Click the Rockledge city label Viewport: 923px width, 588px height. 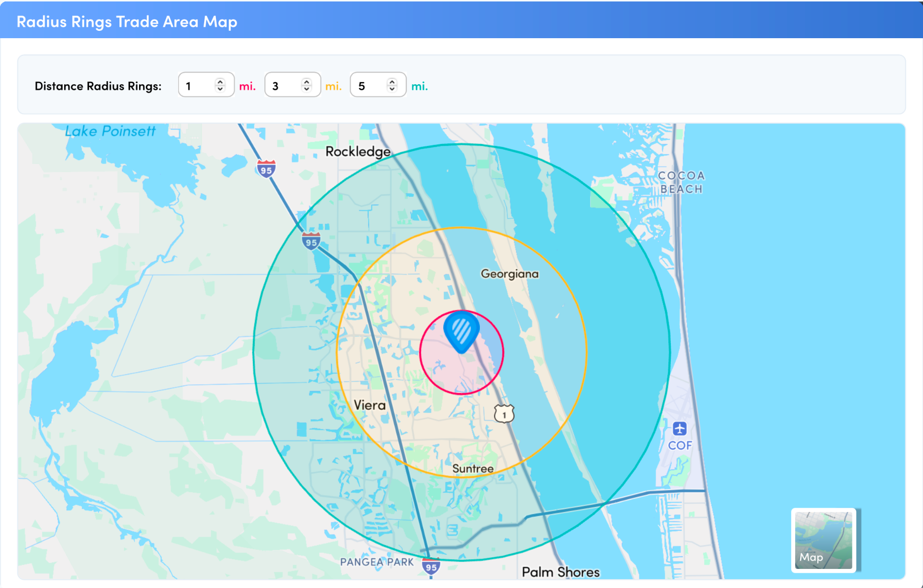click(x=358, y=152)
